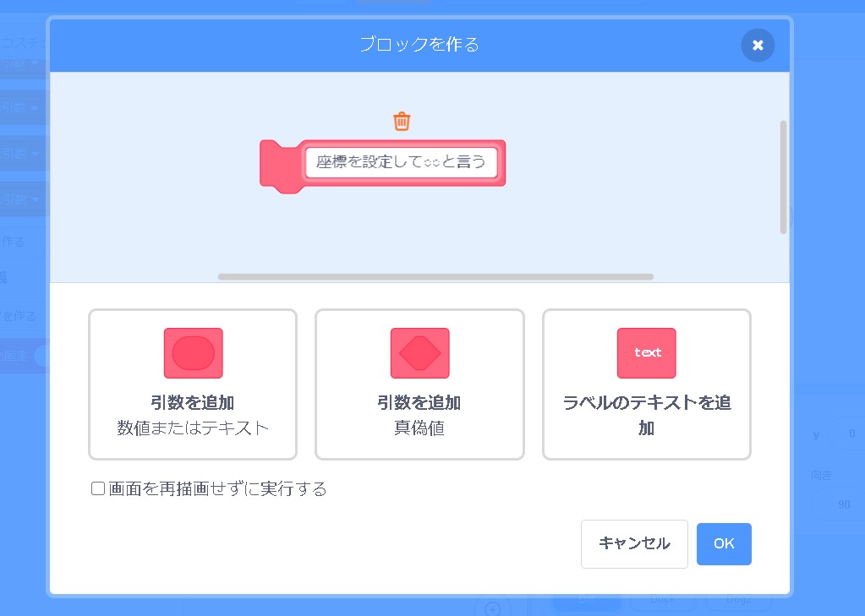Select the Dot sprite thumbnail
The height and width of the screenshot is (616, 865).
(x=586, y=602)
